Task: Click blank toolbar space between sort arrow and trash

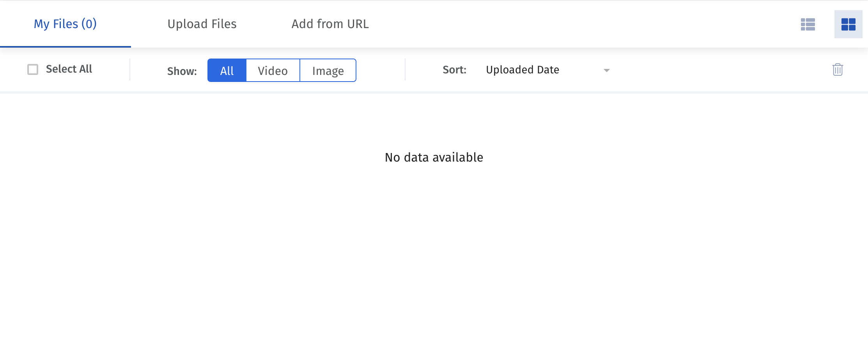Action: coord(721,70)
